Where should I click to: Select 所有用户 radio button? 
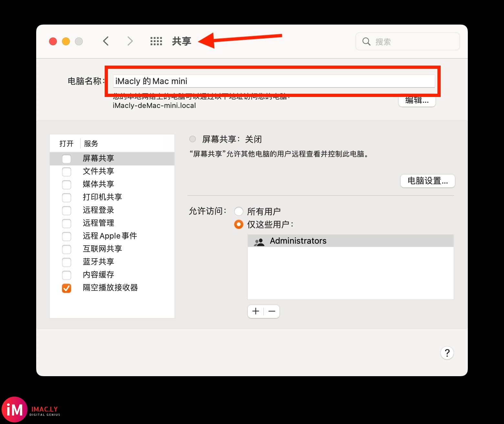click(239, 211)
